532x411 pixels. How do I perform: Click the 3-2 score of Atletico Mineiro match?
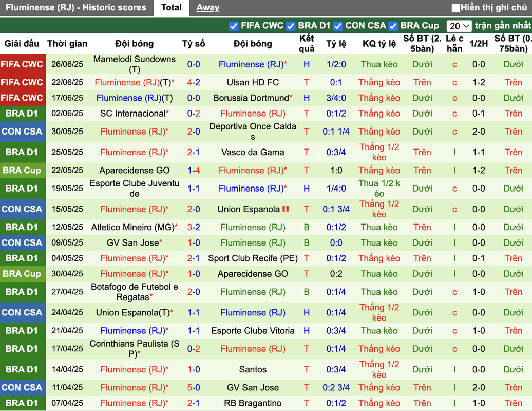click(x=194, y=228)
